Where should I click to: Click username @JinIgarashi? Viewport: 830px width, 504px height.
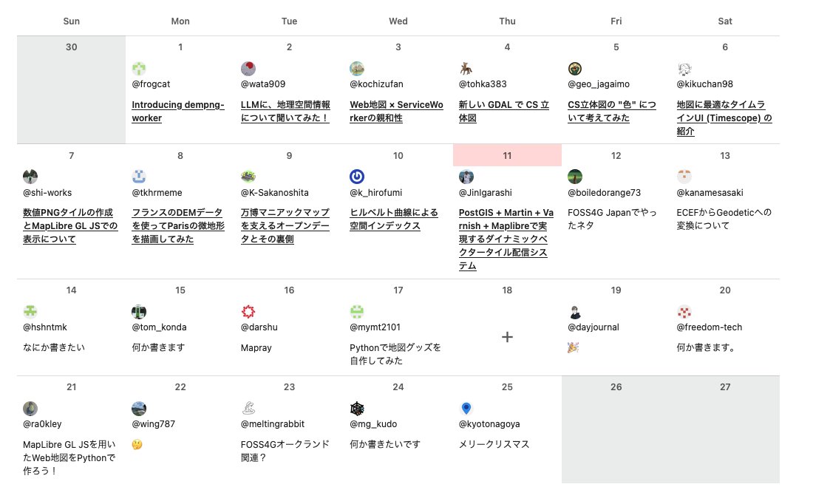486,193
